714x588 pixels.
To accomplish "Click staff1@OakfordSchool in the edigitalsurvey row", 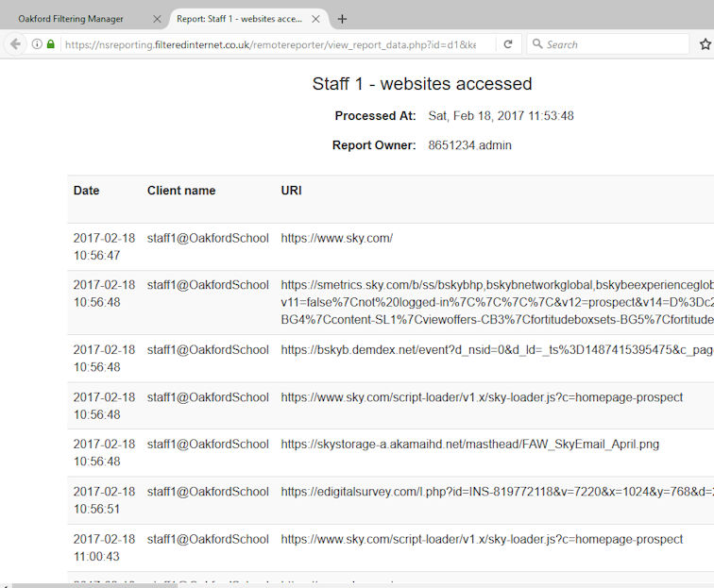I will [x=208, y=492].
